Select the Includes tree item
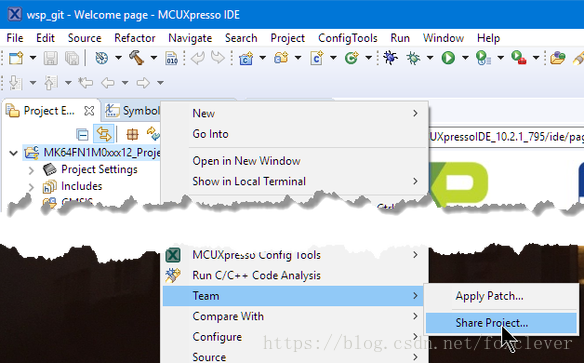 81,186
